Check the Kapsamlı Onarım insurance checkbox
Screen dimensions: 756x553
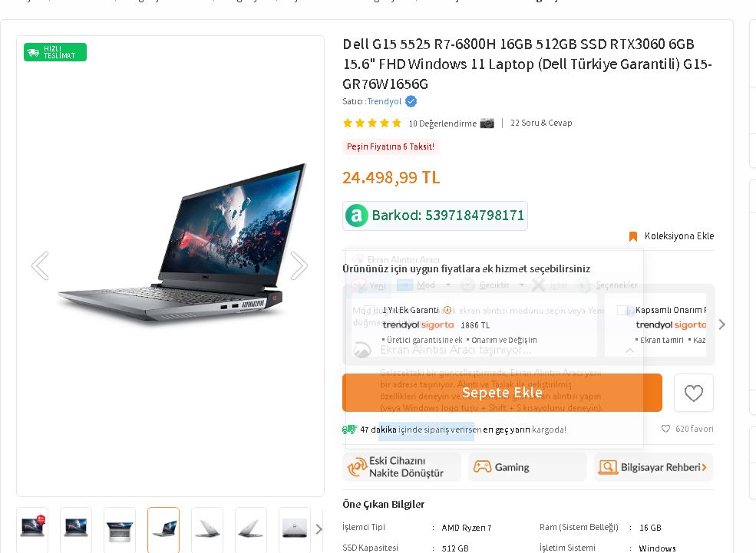622,310
